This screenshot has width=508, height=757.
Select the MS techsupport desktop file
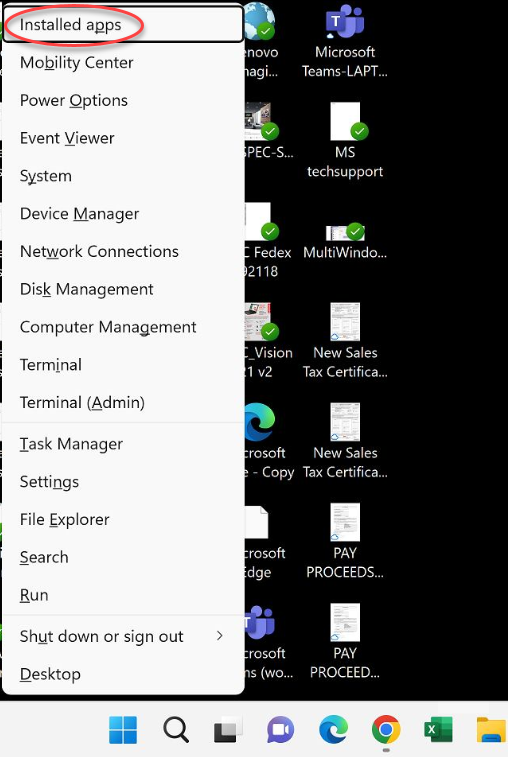coord(345,140)
